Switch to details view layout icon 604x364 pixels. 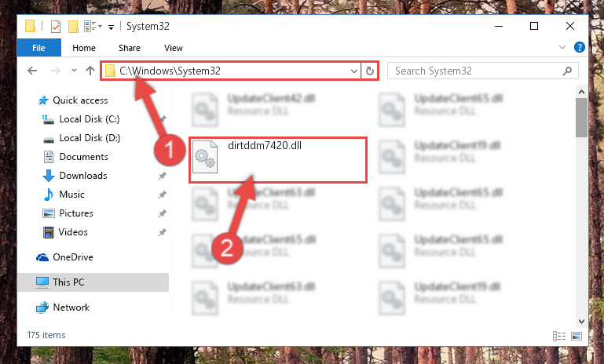click(x=559, y=336)
